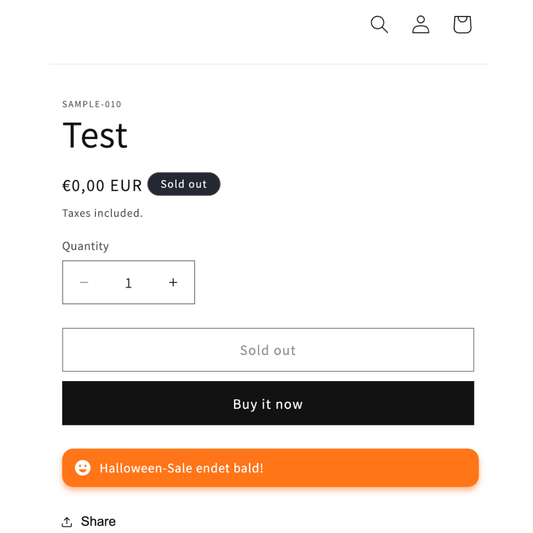This screenshot has height=533, width=533.
Task: Click the Buy it now button
Action: point(268,403)
